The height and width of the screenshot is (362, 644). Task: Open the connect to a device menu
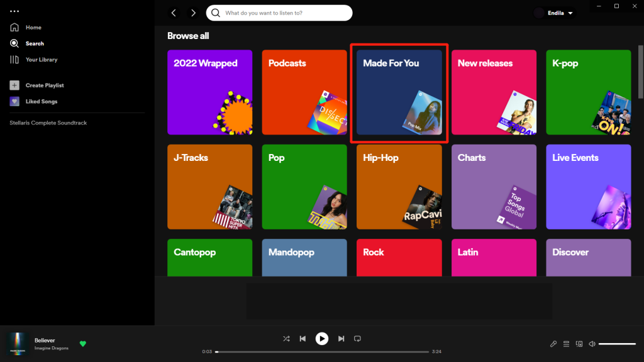click(x=579, y=344)
